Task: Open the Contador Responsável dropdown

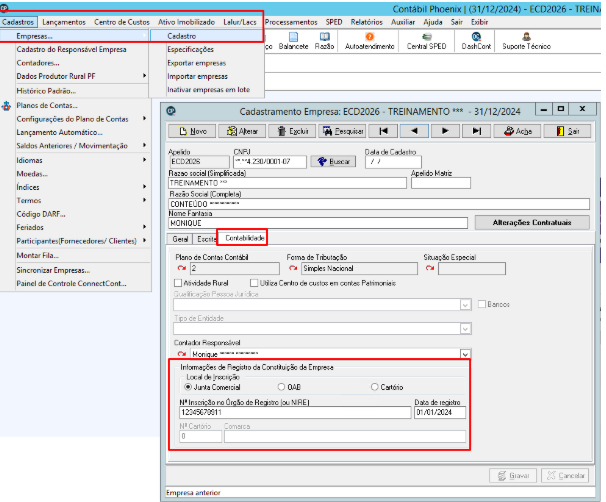Action: (x=465, y=354)
